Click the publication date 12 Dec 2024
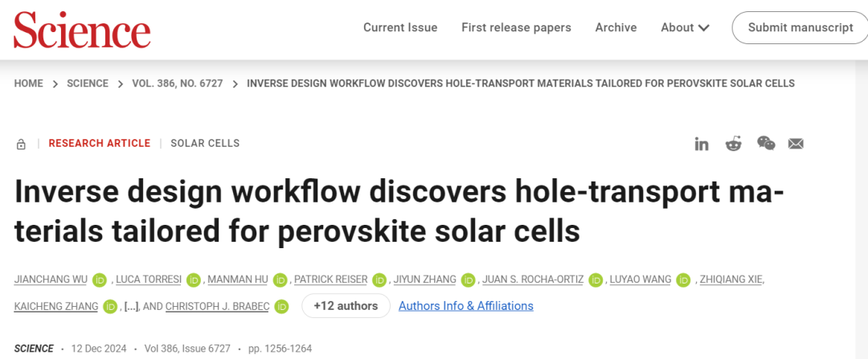The image size is (868, 359). pyautogui.click(x=99, y=349)
